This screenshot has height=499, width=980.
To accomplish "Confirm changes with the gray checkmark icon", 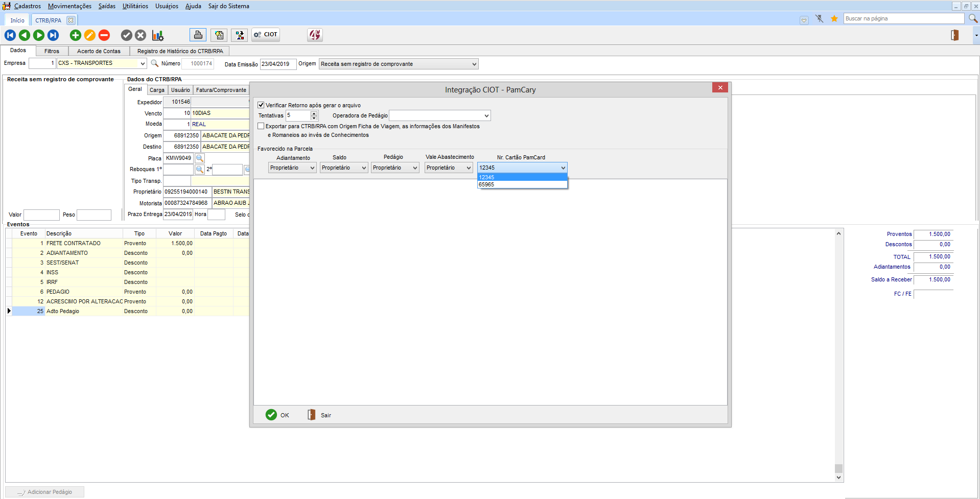I will click(127, 35).
